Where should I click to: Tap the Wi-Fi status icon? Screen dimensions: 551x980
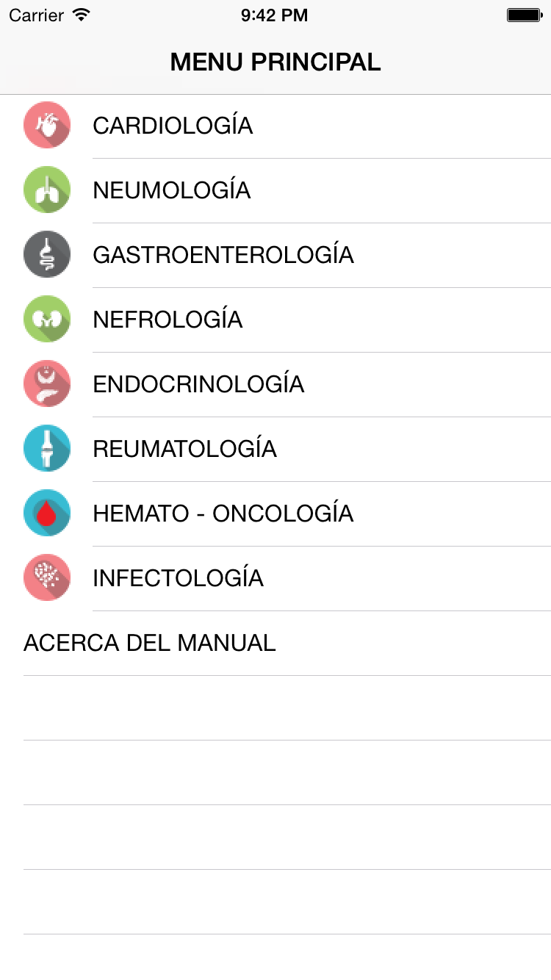click(82, 15)
